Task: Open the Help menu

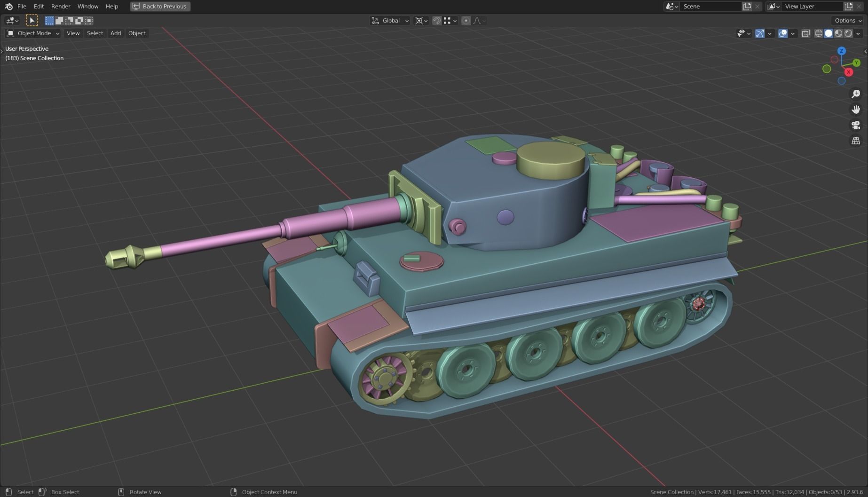Action: 112,7
